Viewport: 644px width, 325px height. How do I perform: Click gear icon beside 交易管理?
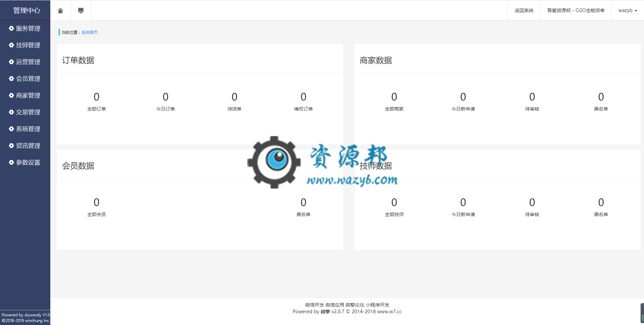(11, 112)
